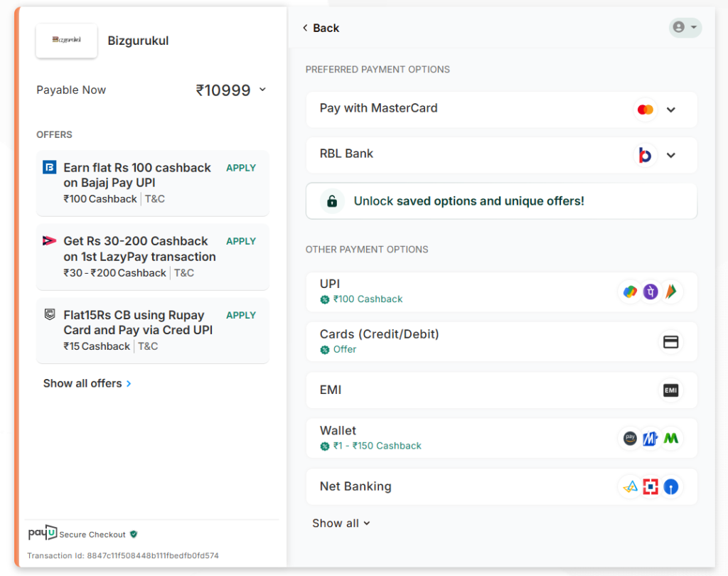Click the LazyPay offer icon
Screen dimensions: 728x576
click(50, 240)
